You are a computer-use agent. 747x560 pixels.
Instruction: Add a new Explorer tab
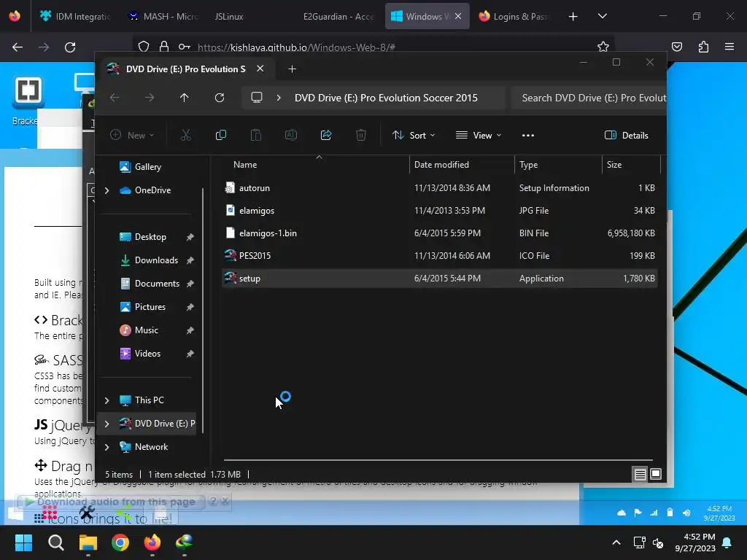click(x=292, y=69)
